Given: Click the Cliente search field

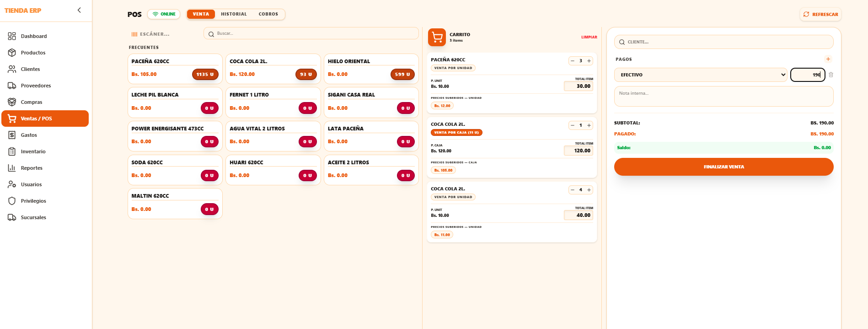Looking at the screenshot, I should [723, 42].
